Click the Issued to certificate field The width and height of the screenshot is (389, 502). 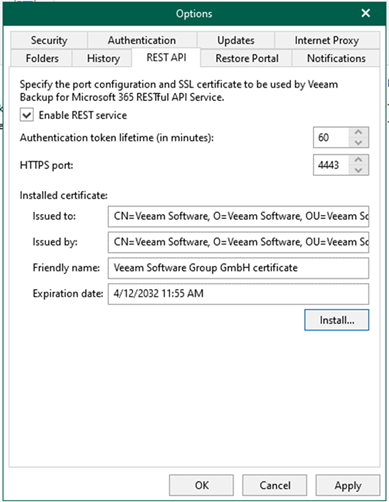pyautogui.click(x=238, y=216)
